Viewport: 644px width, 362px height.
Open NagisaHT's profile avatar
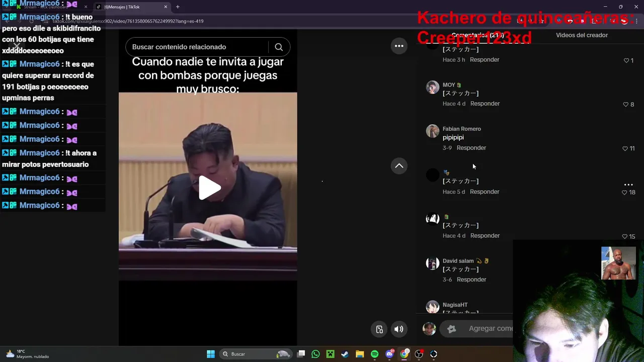tap(433, 307)
